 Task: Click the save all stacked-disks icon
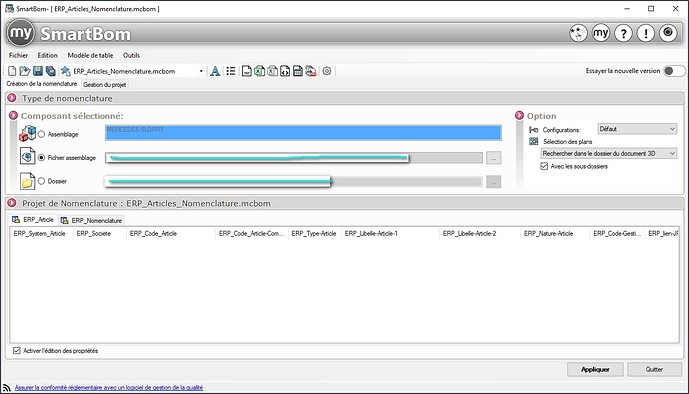[x=51, y=71]
